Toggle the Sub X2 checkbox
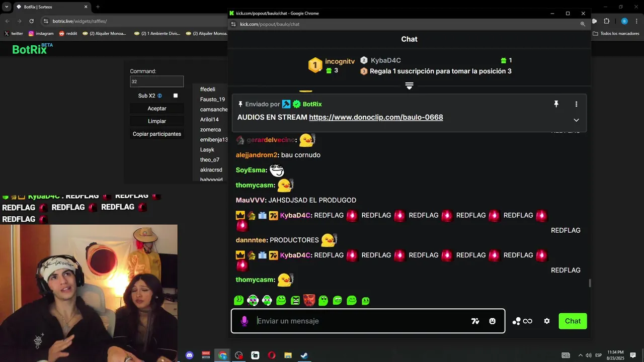The height and width of the screenshot is (362, 644). click(176, 96)
